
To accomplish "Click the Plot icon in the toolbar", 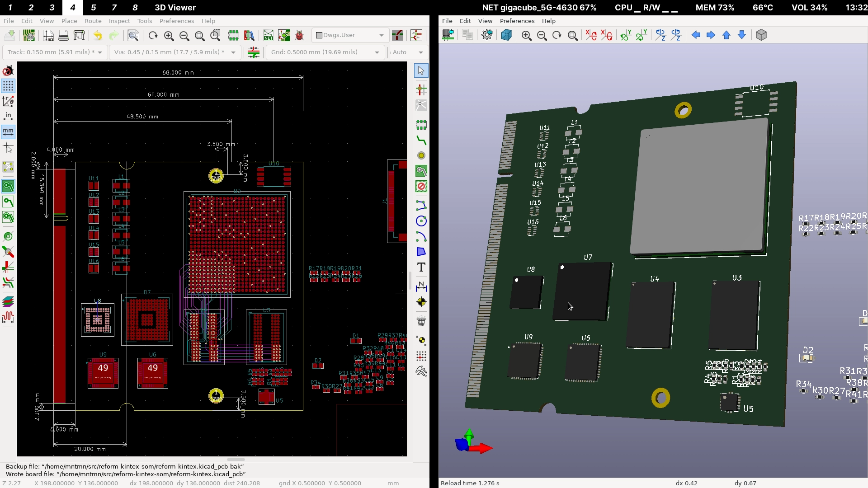I will [79, 35].
